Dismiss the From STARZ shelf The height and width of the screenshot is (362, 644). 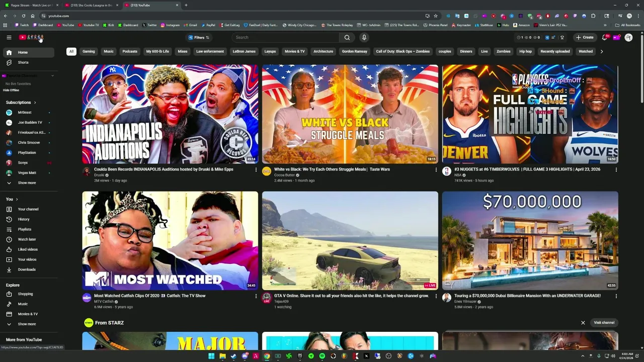[x=583, y=323]
